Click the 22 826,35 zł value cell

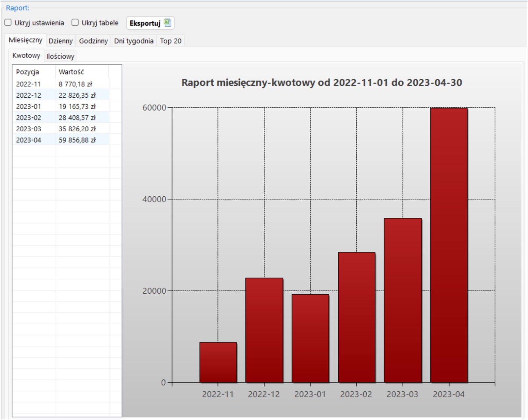[77, 95]
